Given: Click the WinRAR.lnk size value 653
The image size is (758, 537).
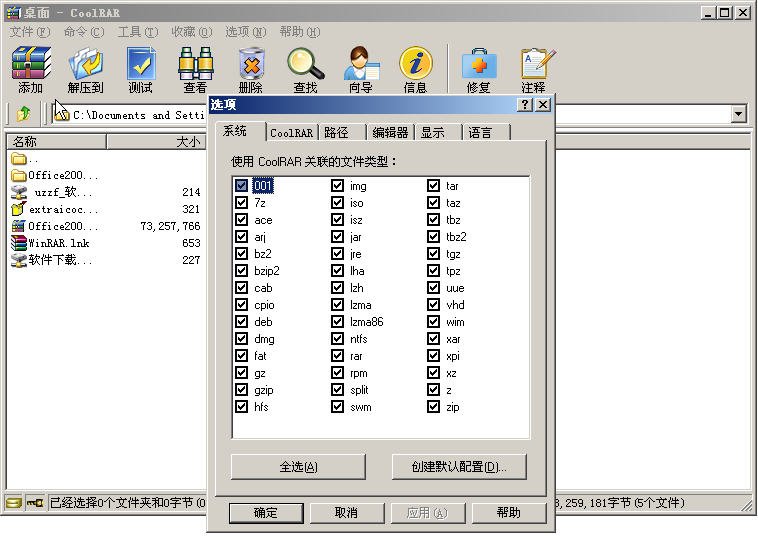Looking at the screenshot, I should (x=191, y=243).
